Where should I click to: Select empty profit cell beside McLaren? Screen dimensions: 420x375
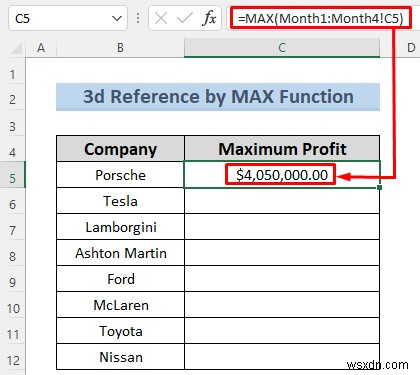[x=282, y=305]
